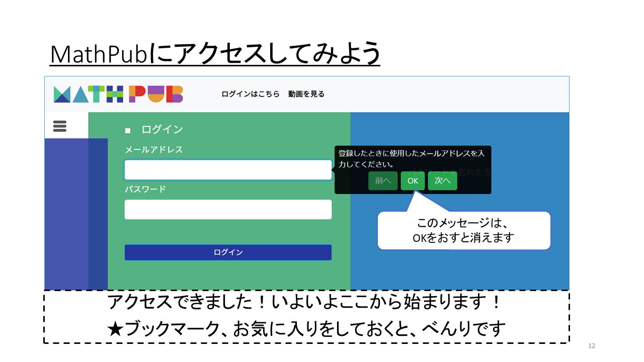Click the MathPub logo

tap(118, 94)
